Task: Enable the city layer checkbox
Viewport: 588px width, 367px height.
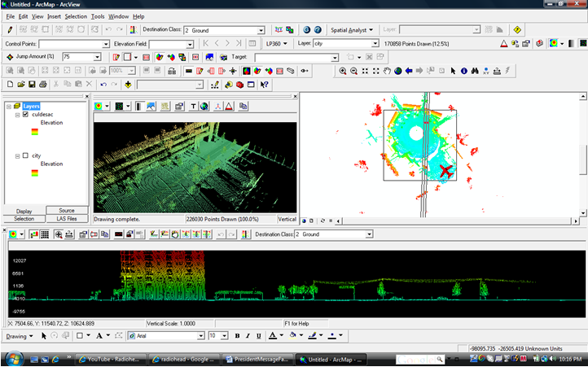Action: [x=25, y=155]
